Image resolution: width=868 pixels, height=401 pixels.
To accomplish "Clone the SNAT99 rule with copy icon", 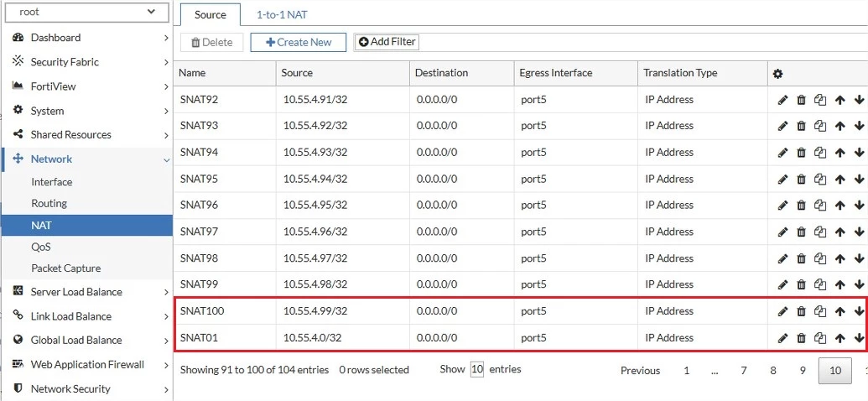I will (x=820, y=284).
